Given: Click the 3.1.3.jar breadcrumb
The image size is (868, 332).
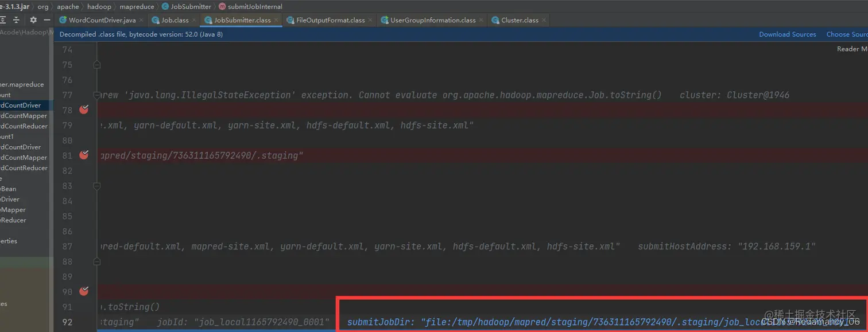Looking at the screenshot, I should pyautogui.click(x=14, y=7).
